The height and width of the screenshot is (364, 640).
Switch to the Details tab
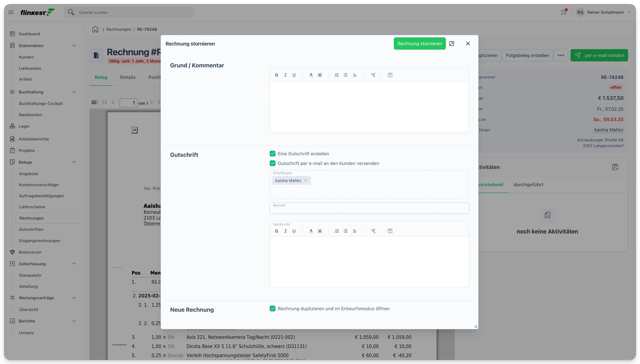pyautogui.click(x=128, y=77)
